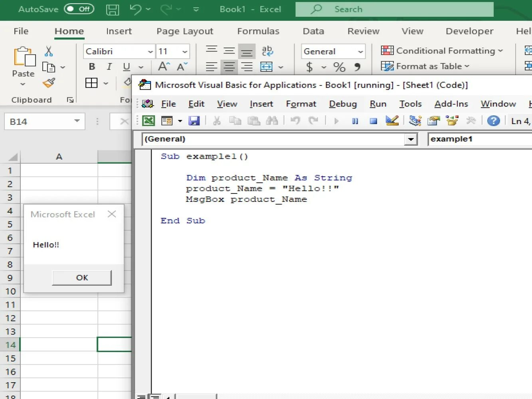Click Run Sub play icon in VBA

336,120
